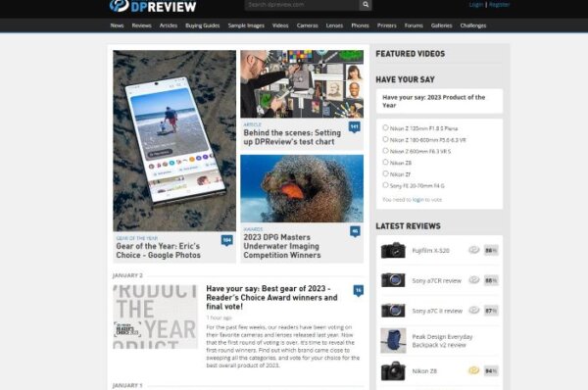Click the Google Photos phone thumbnail

174,141
